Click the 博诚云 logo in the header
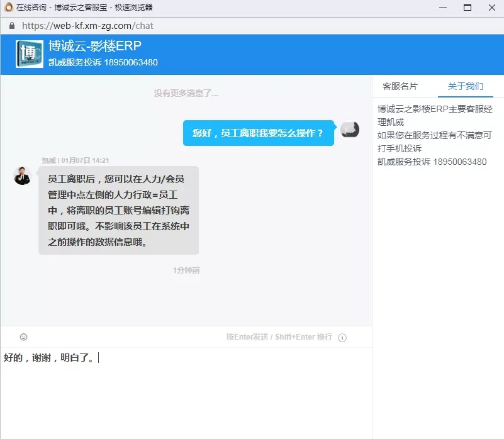This screenshot has height=439, width=504. click(x=30, y=54)
